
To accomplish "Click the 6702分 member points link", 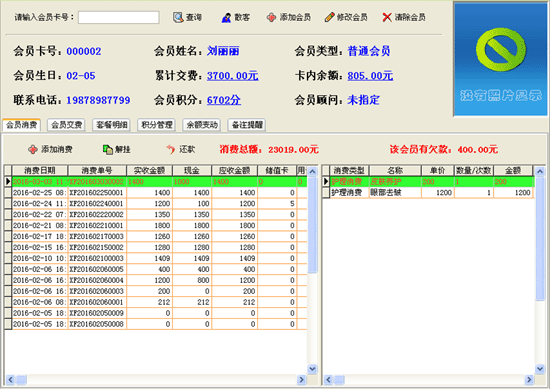I will click(x=223, y=100).
